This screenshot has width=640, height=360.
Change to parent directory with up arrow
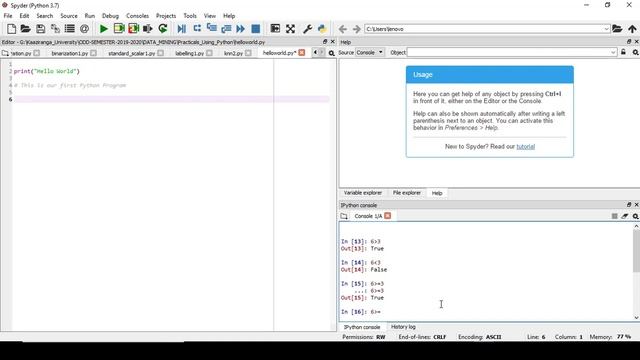[x=632, y=29]
